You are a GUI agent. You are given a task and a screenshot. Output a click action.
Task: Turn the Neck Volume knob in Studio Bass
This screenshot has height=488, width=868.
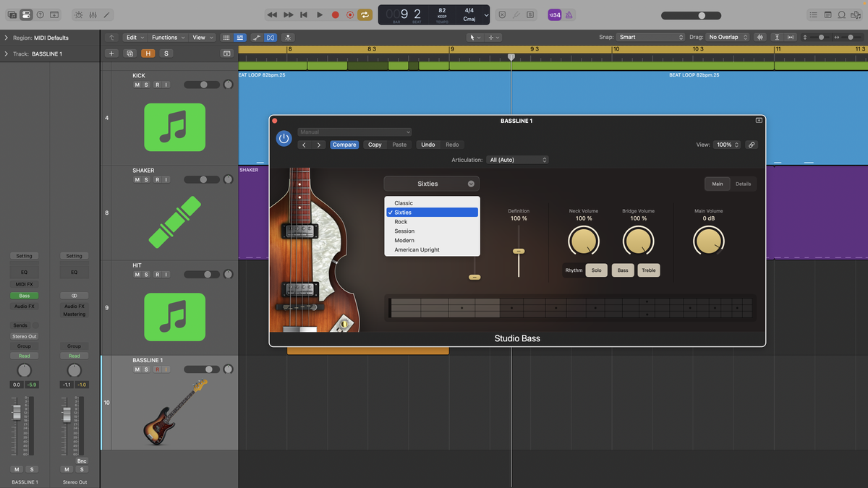[x=584, y=240]
